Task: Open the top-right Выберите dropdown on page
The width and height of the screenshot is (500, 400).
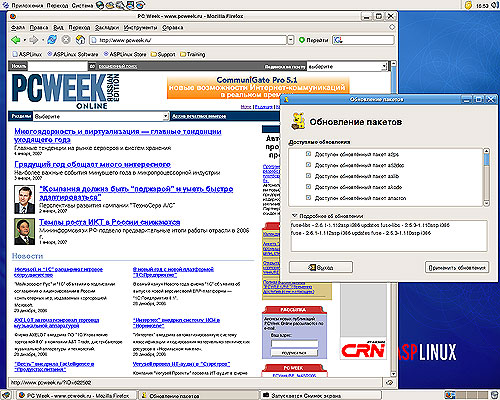Action: 347,66
